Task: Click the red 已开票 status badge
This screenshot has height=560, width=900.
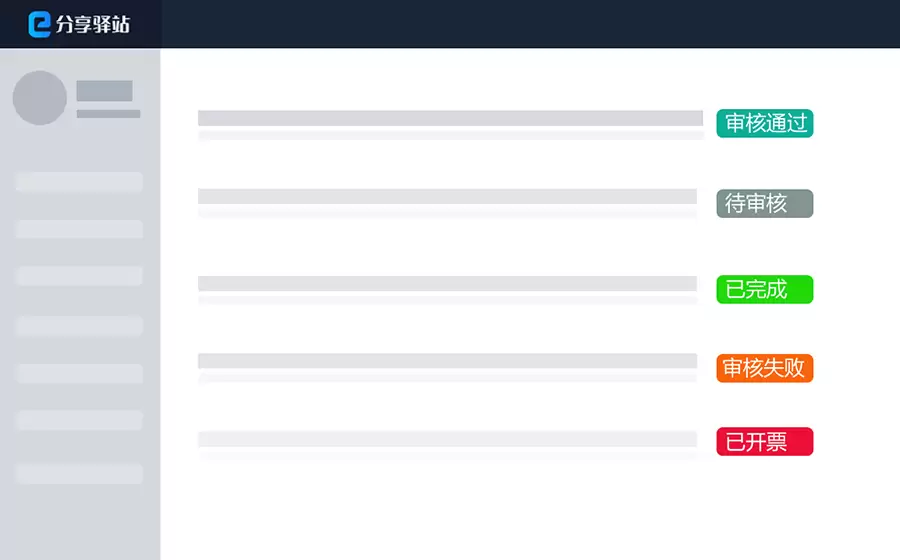Action: point(765,441)
